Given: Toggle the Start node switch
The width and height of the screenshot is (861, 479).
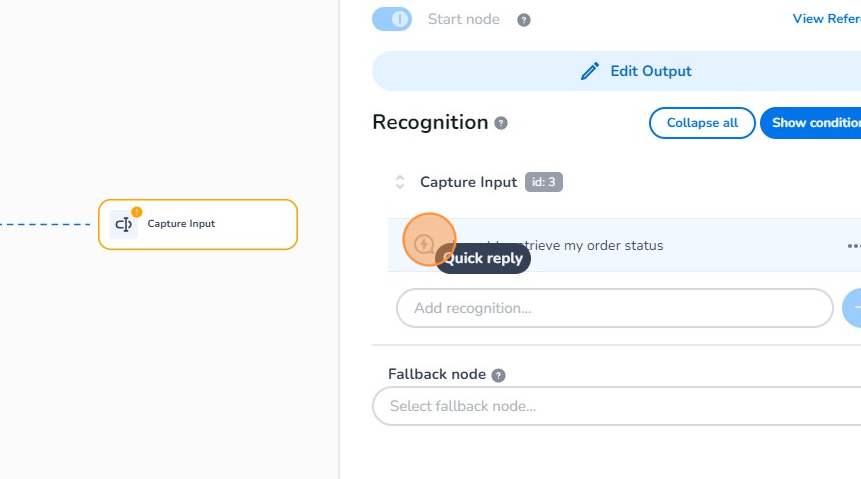Looking at the screenshot, I should click(392, 19).
